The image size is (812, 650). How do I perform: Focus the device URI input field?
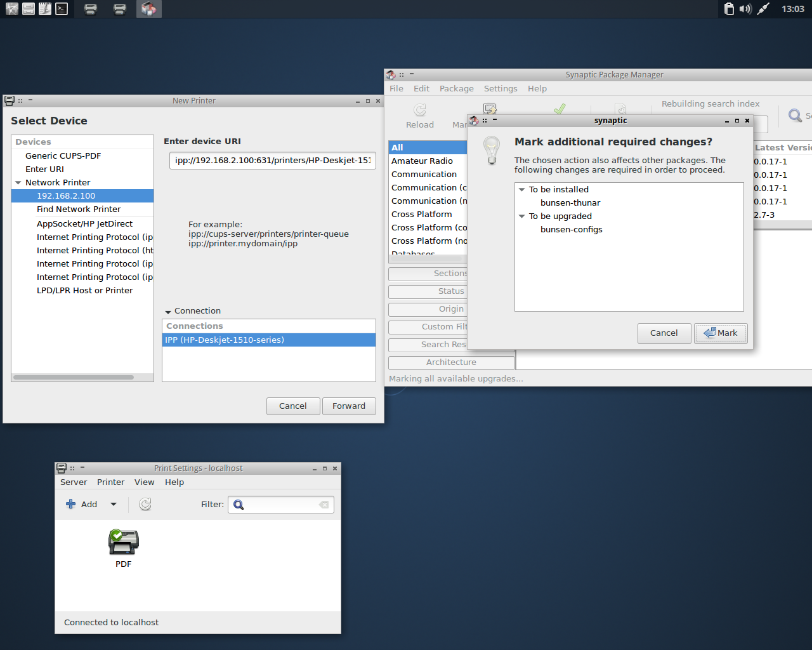click(x=273, y=161)
